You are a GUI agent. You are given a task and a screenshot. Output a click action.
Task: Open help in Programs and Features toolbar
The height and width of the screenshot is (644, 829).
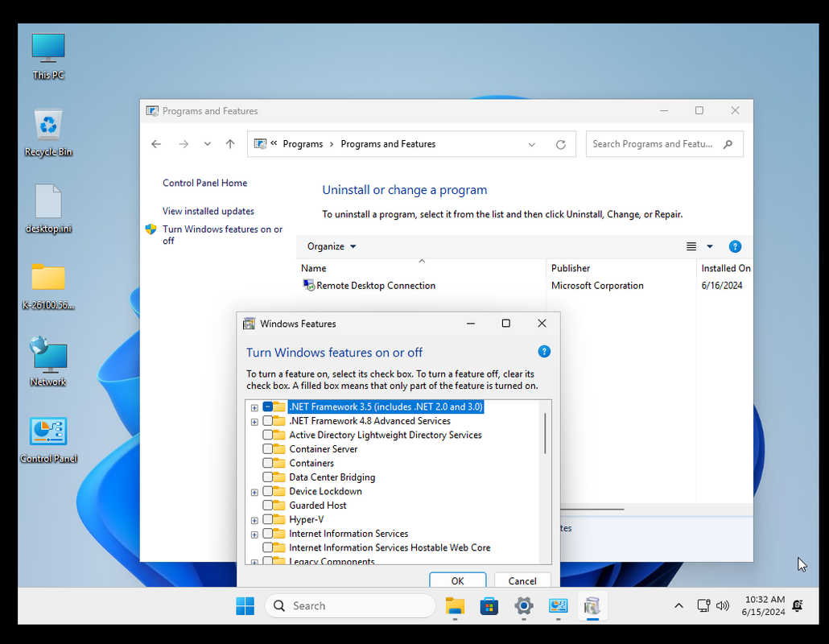[x=735, y=246]
